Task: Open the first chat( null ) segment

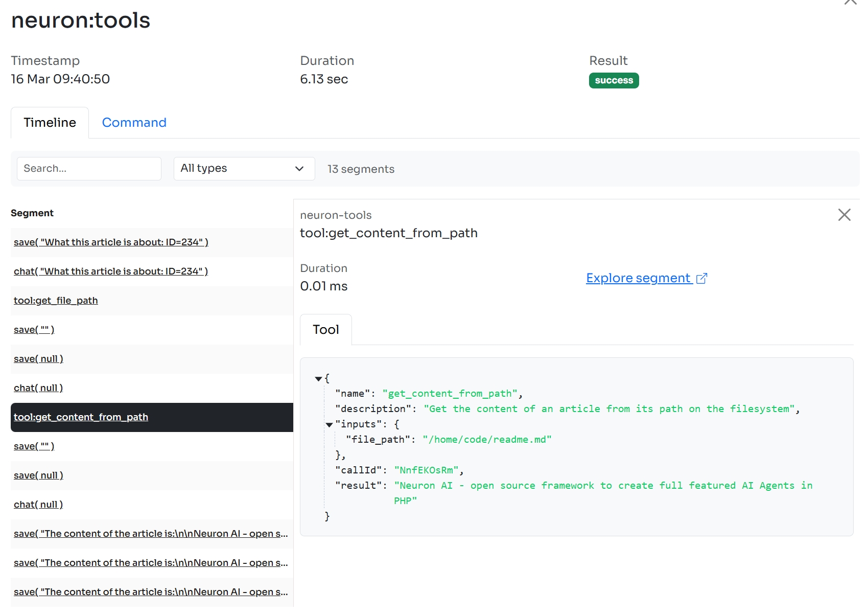Action: [38, 388]
